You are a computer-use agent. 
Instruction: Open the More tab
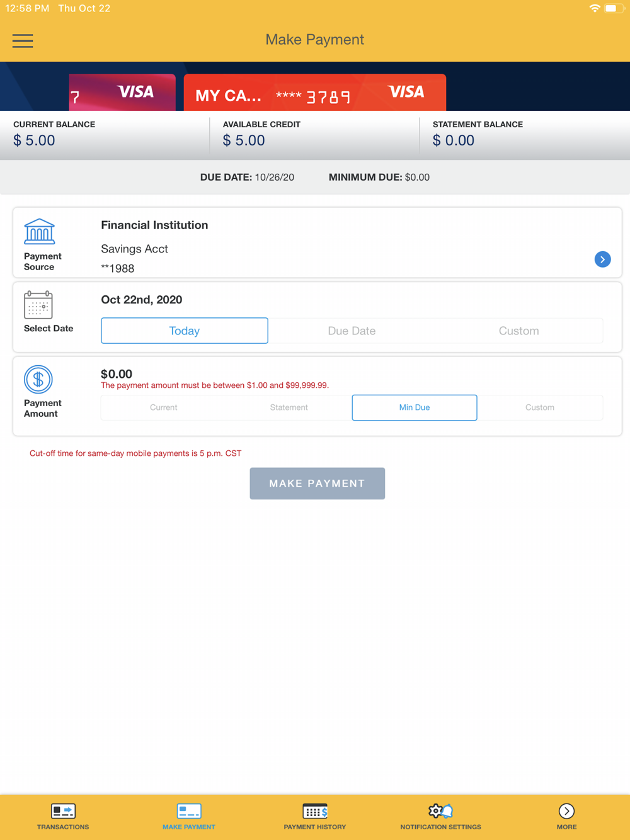566,817
